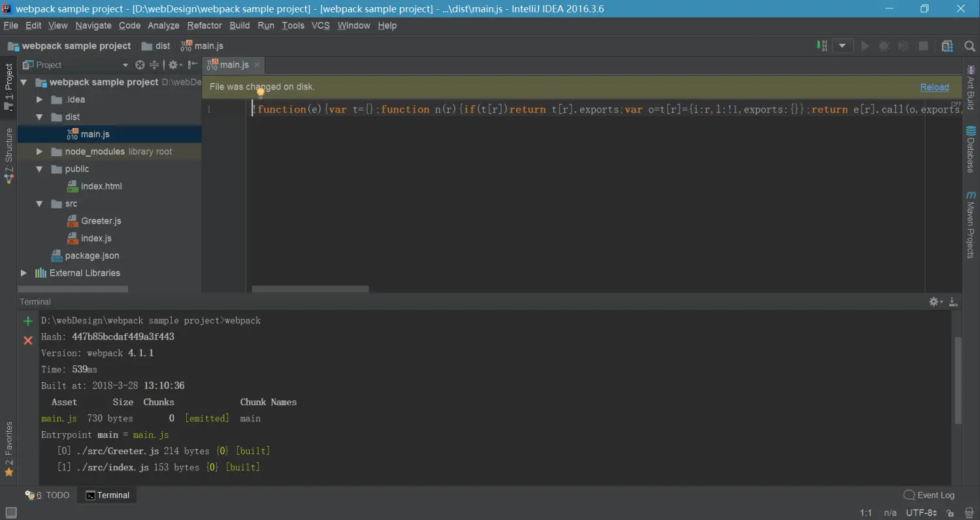Open the Event Log
Viewport: 980px width, 520px height.
coord(929,495)
